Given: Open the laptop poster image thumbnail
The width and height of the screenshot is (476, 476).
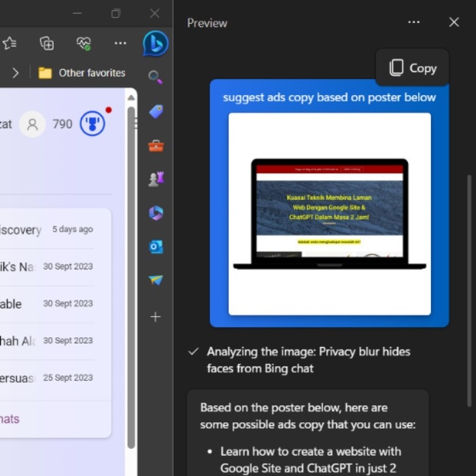Looking at the screenshot, I should coord(329,214).
